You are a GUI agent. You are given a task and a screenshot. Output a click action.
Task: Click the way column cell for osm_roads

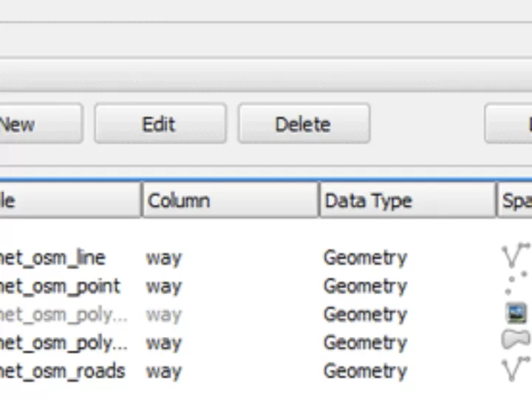(164, 370)
